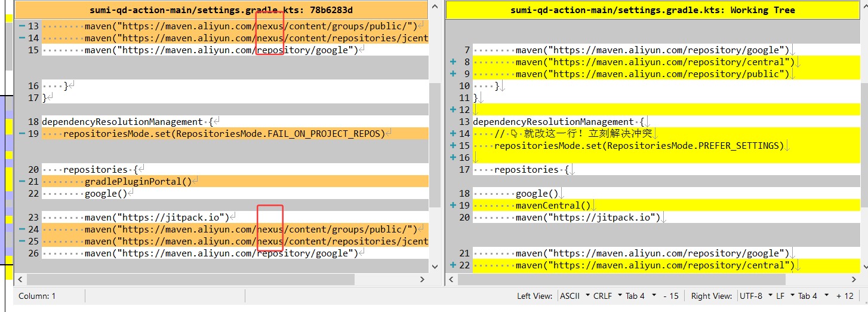Click the added-line plus marker at right line 15
The height and width of the screenshot is (312, 868).
[453, 146]
